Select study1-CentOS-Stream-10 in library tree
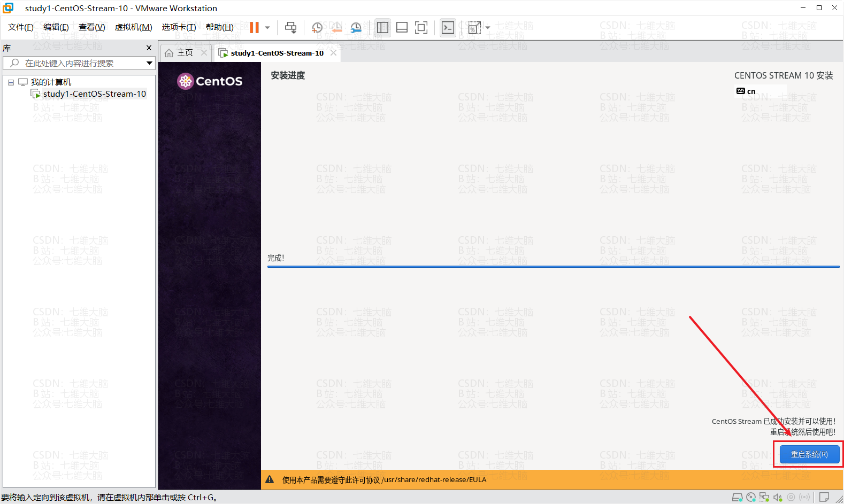The image size is (844, 504). pyautogui.click(x=94, y=94)
